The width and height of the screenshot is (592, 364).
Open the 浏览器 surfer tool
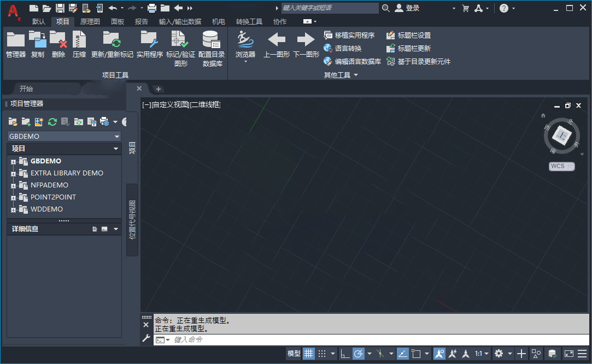click(x=245, y=47)
